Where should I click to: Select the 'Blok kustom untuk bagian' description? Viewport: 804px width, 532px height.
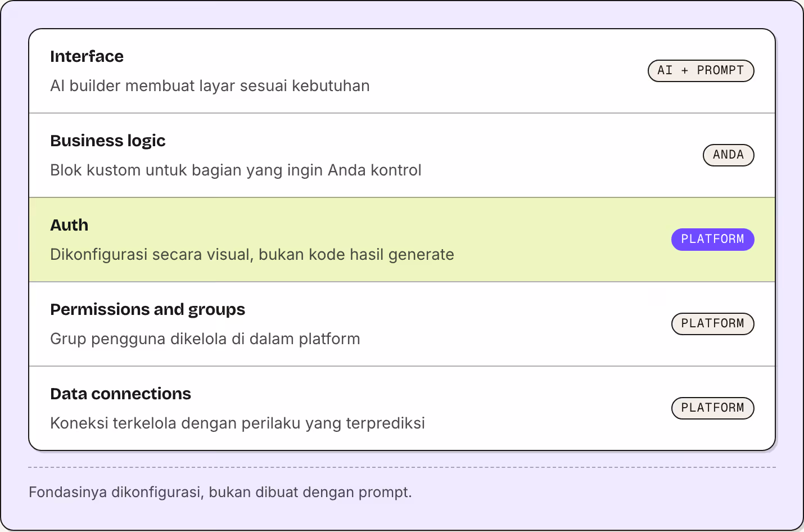[236, 170]
